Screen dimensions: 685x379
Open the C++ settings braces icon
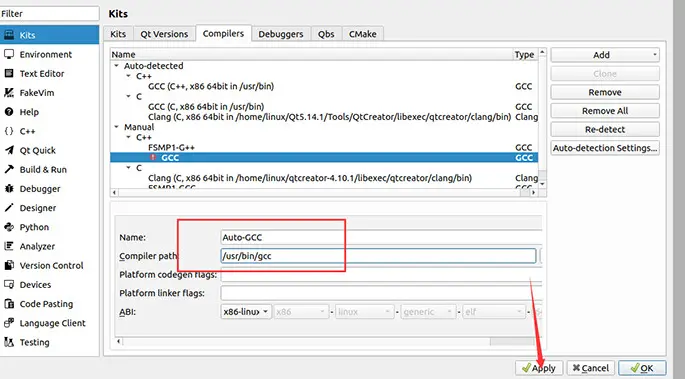[x=9, y=131]
